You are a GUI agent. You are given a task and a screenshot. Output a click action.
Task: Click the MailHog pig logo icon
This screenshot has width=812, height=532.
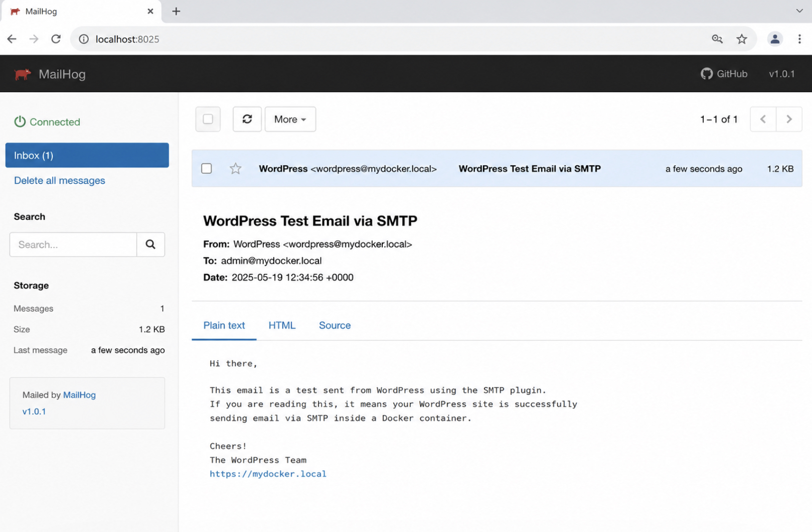tap(22, 74)
